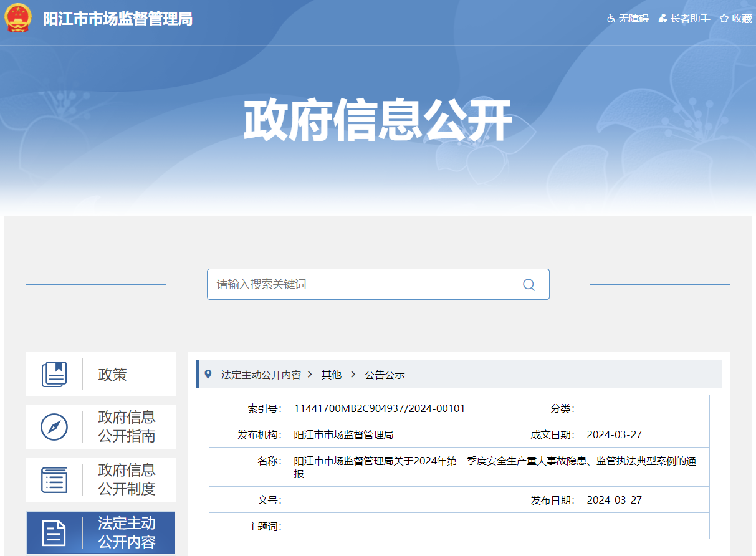Open the 其他 breadcrumb link
The height and width of the screenshot is (556, 756).
[331, 375]
